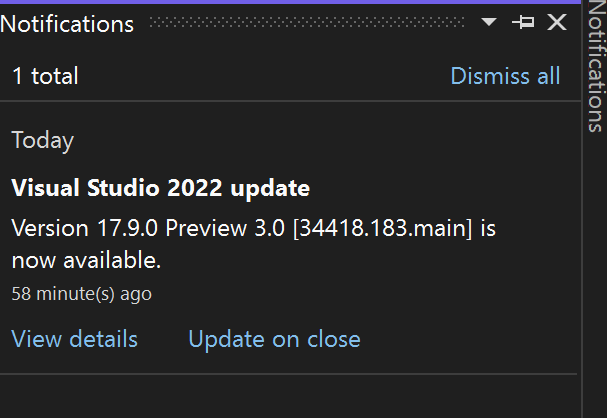Select the Visual Studio 2022 update heading
Image resolution: width=607 pixels, height=418 pixels.
161,188
